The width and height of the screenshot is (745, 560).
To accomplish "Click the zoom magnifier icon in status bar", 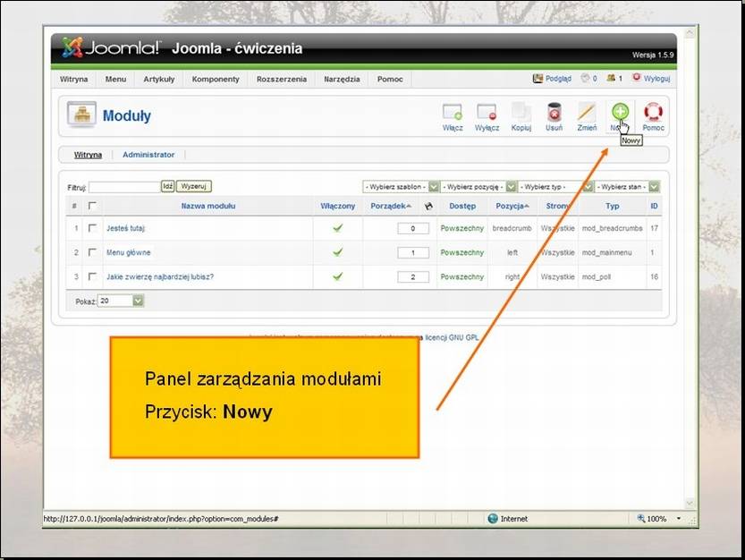I will 641,518.
